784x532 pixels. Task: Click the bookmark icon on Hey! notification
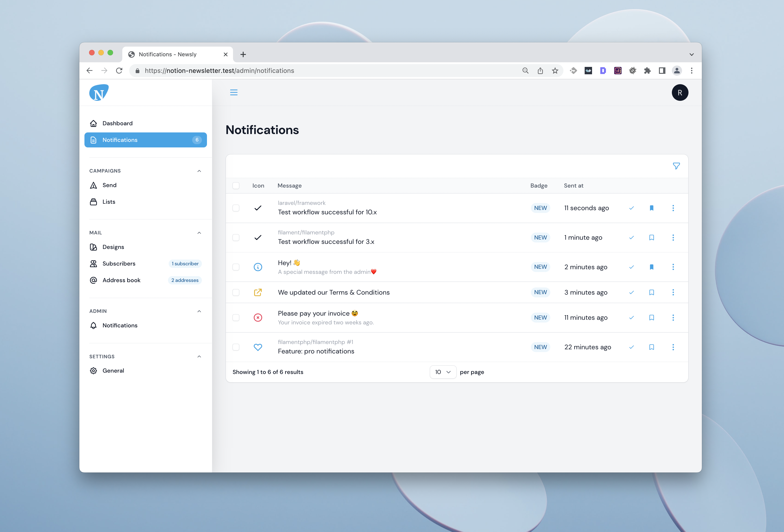pos(652,267)
